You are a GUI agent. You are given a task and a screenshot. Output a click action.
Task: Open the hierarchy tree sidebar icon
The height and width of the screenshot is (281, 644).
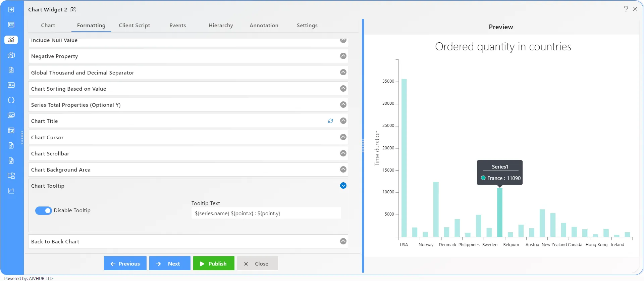11,176
